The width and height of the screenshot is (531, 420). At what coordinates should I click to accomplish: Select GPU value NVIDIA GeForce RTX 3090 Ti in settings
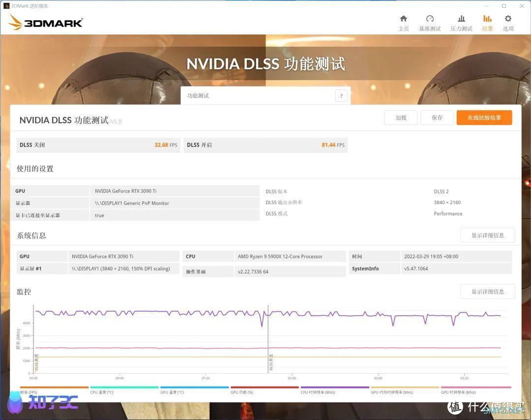[x=126, y=191]
